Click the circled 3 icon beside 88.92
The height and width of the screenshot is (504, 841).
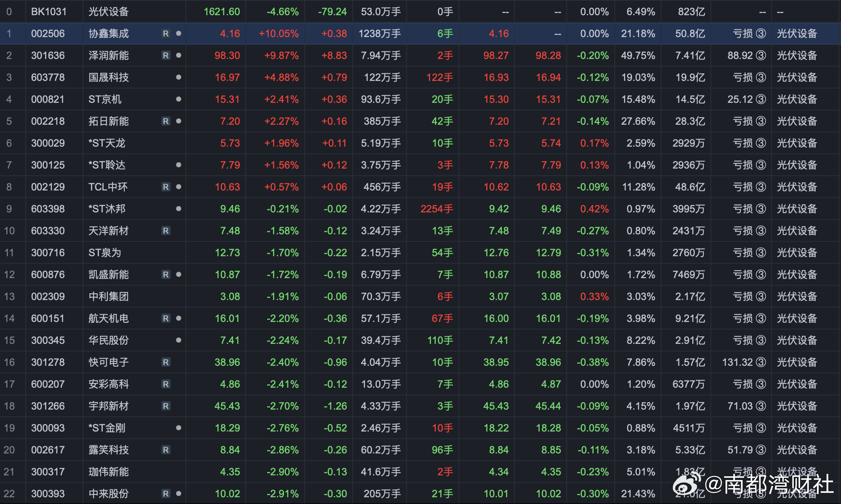tap(761, 56)
